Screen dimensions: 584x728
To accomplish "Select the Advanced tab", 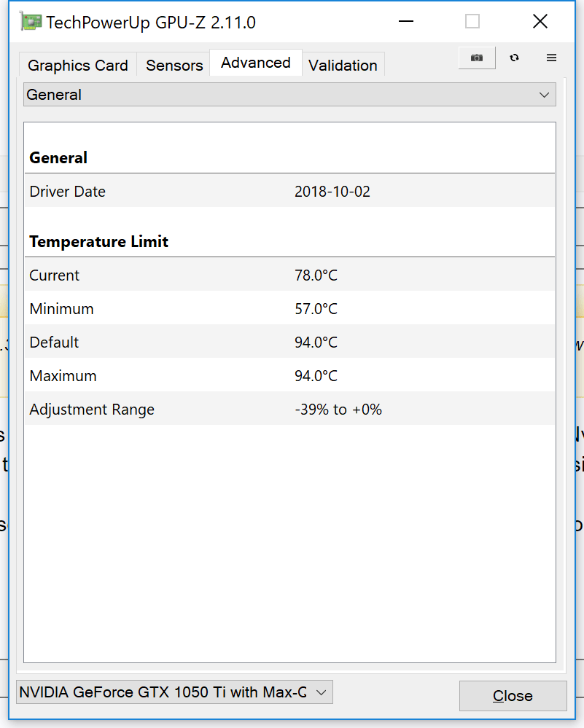I will click(x=255, y=63).
